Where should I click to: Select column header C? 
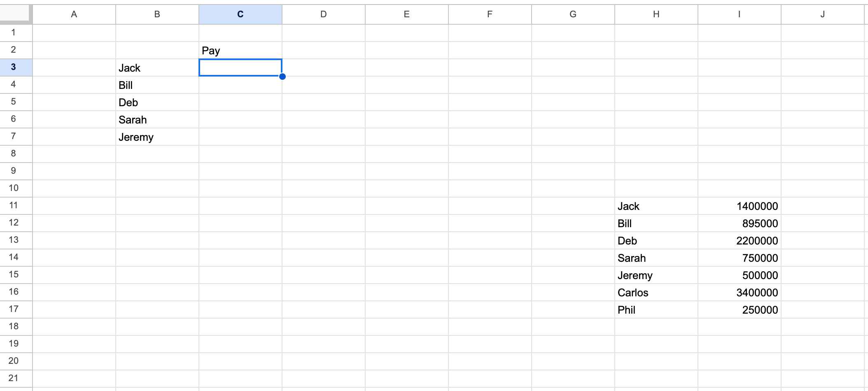(240, 14)
